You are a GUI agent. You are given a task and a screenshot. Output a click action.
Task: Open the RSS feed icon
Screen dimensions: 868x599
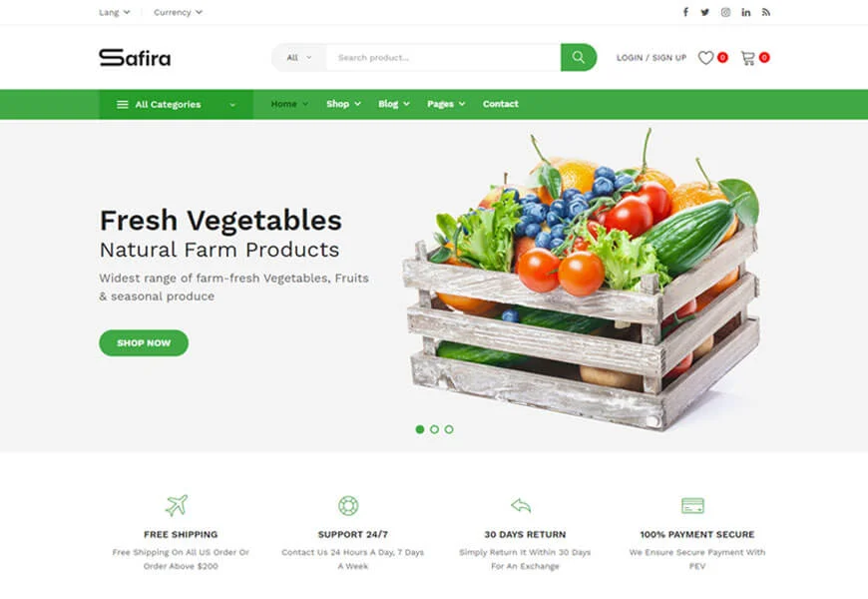coord(765,12)
